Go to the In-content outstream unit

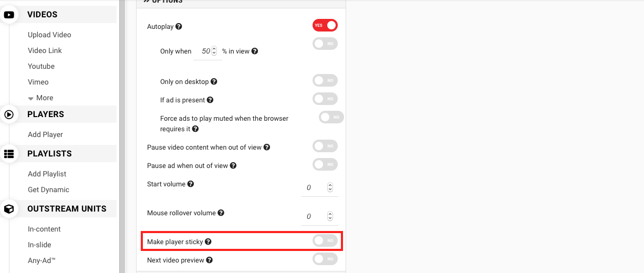tap(44, 229)
